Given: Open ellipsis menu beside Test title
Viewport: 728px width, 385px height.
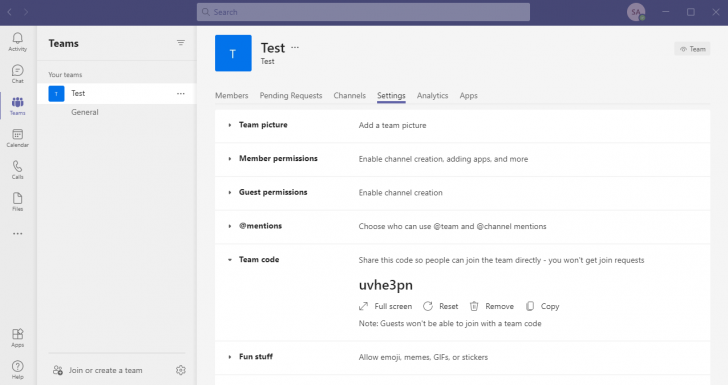Looking at the screenshot, I should pyautogui.click(x=295, y=47).
